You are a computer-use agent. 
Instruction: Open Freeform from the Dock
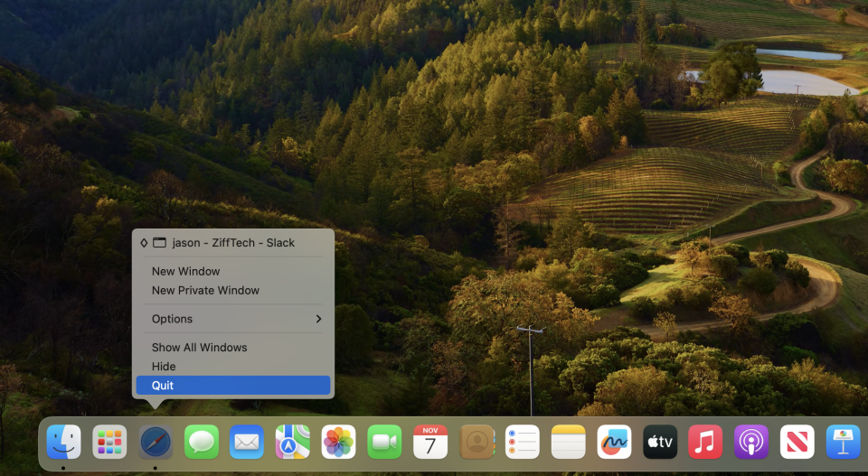point(615,442)
